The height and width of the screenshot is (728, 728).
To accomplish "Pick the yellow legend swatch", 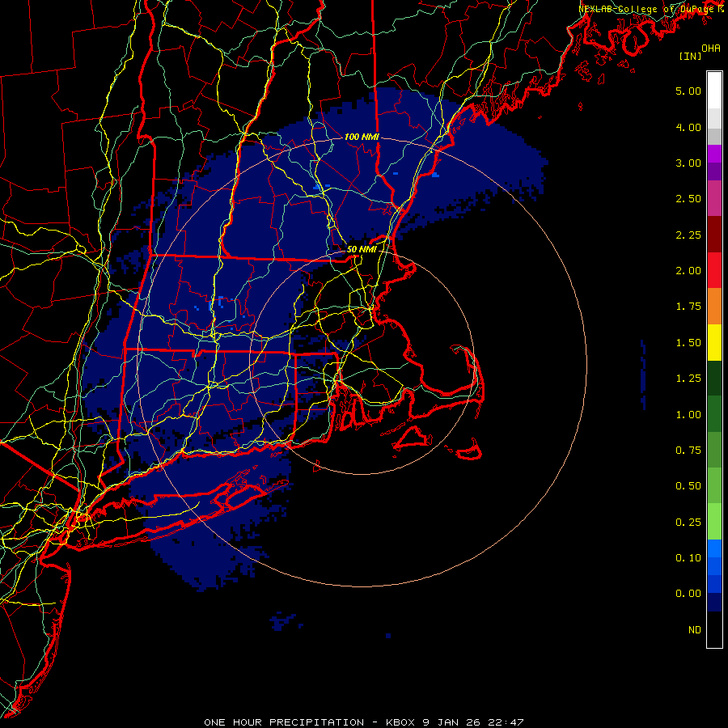I will point(714,342).
